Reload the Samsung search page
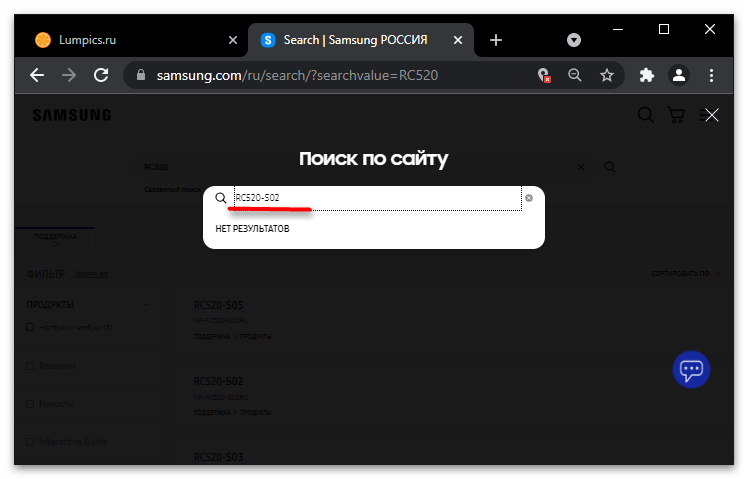This screenshot has height=479, width=748. click(101, 75)
